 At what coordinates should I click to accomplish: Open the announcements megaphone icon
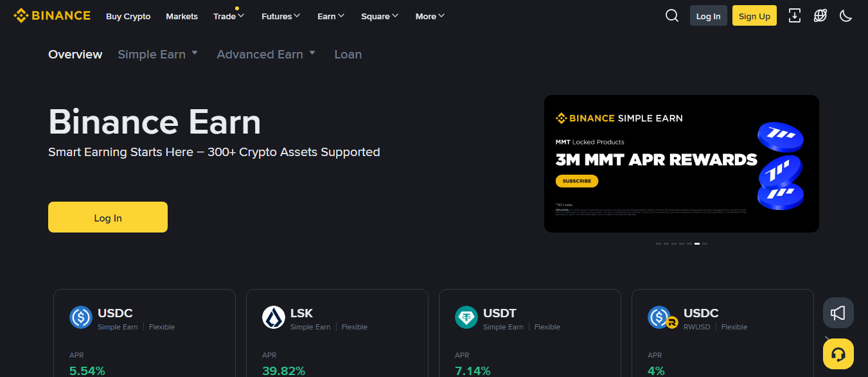pyautogui.click(x=838, y=313)
